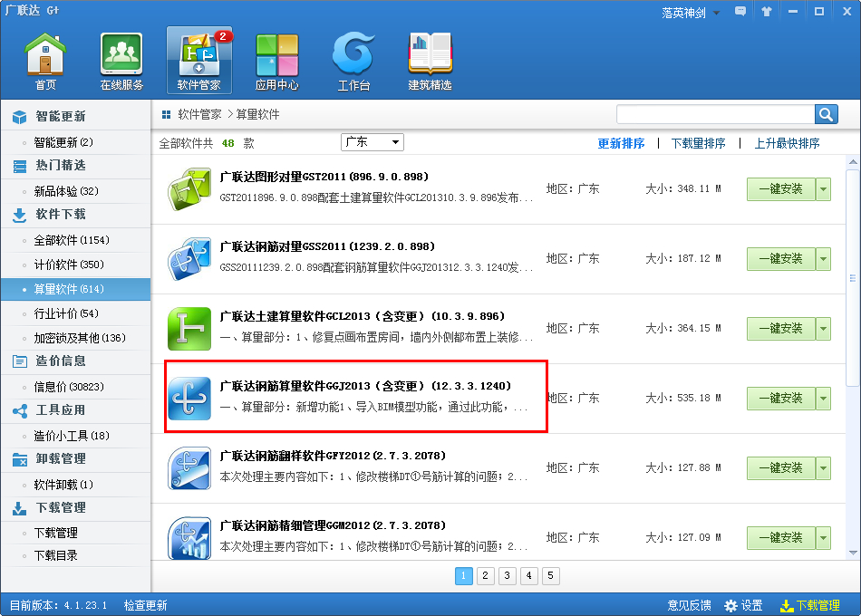
Task: Expand install options arrow for GFY2012
Action: 823,468
